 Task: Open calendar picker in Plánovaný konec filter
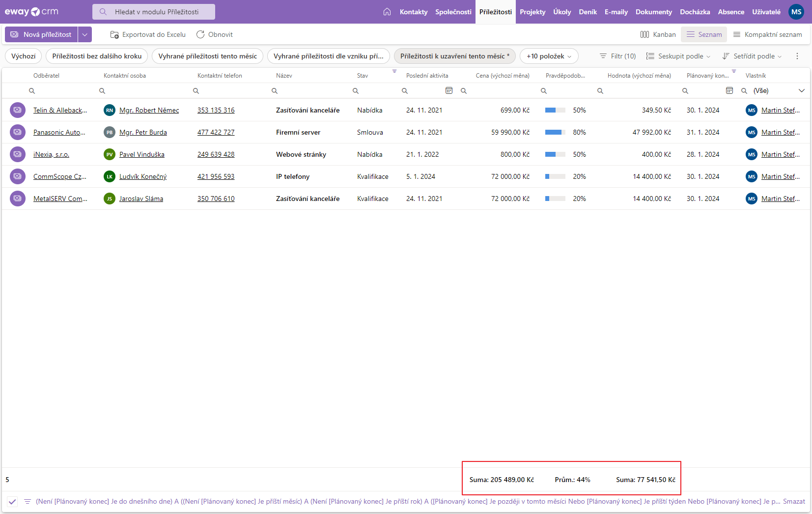[x=729, y=90]
